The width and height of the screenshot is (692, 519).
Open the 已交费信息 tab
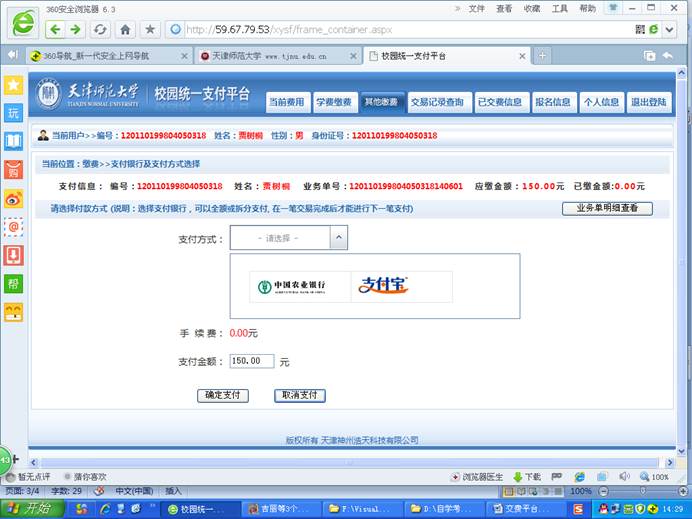click(500, 102)
